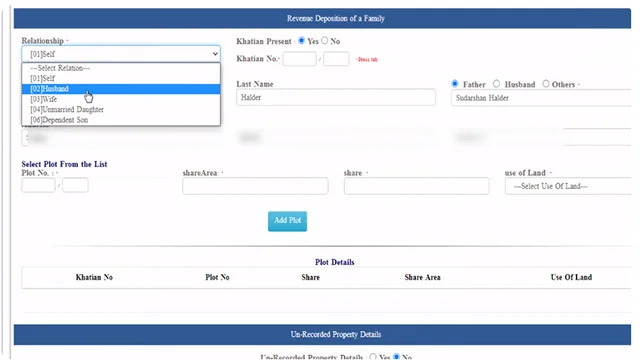Set Khatian Present to No
Image resolution: width=640 pixels, height=360 pixels.
tap(324, 40)
